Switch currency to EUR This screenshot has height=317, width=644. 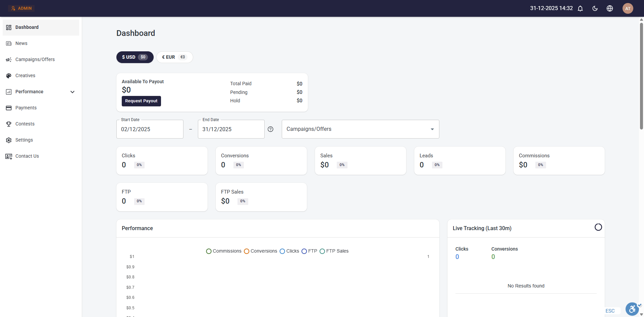point(174,57)
